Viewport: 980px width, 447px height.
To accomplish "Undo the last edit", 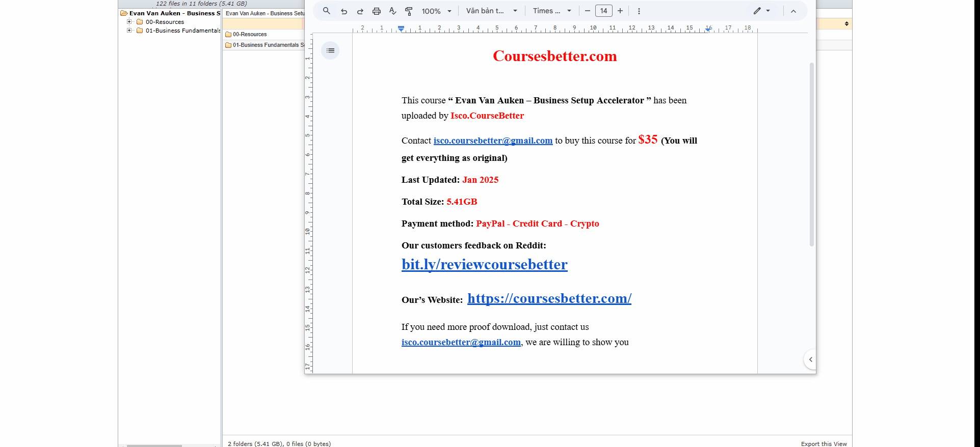I will click(344, 11).
